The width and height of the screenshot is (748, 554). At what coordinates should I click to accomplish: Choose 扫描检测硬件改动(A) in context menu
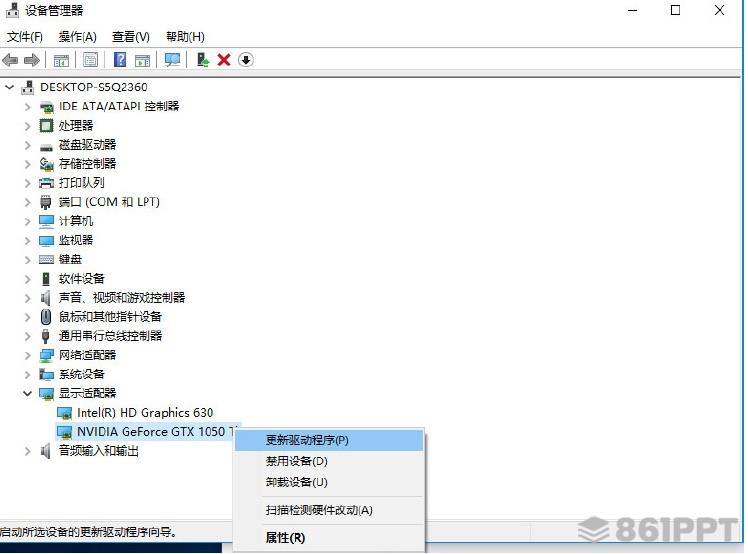click(329, 510)
